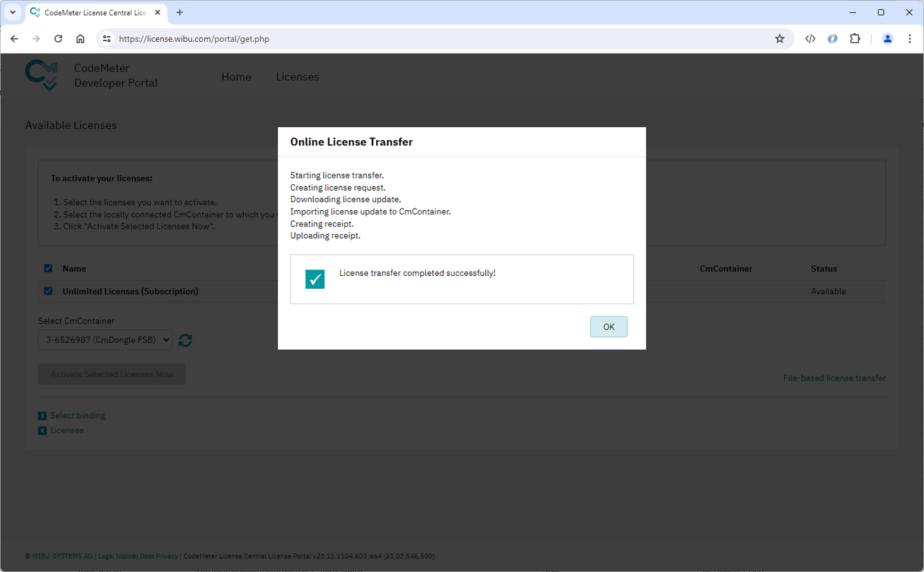Go to the Home menu item
This screenshot has height=572, width=924.
pos(236,77)
